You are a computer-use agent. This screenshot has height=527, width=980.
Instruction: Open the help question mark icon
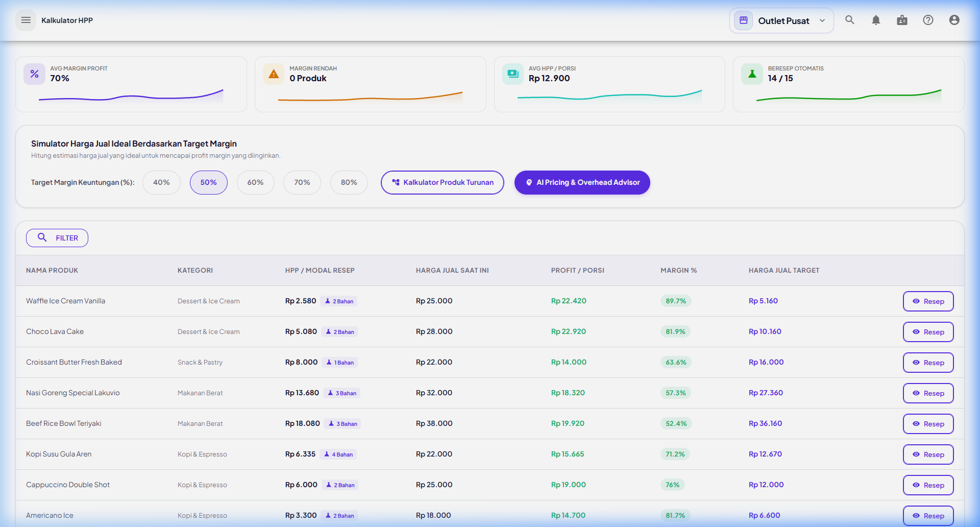(x=928, y=20)
